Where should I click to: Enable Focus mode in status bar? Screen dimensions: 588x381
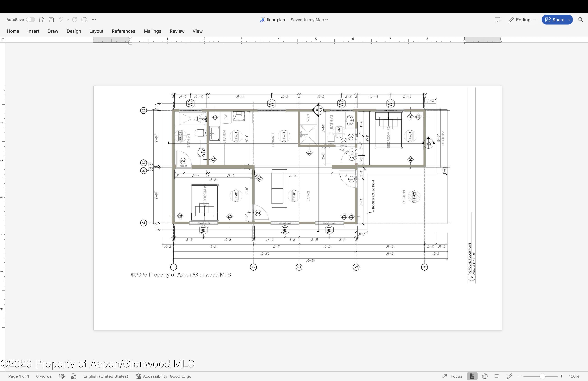click(452, 376)
